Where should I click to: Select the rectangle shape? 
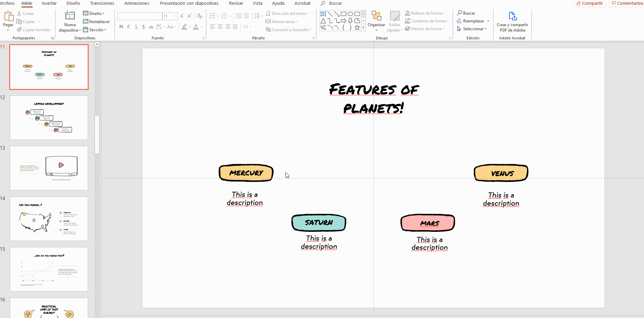(x=344, y=14)
